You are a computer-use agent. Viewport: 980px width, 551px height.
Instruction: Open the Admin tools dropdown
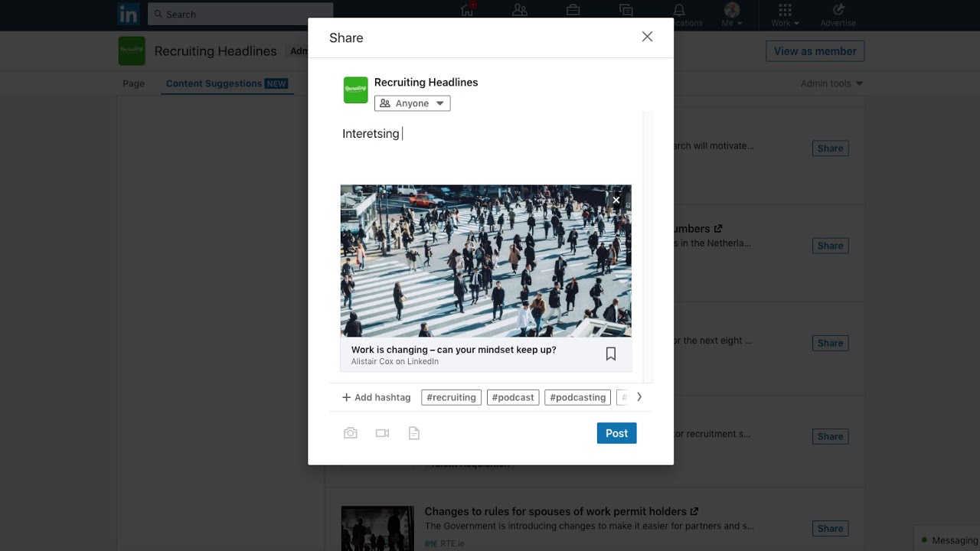coord(831,83)
